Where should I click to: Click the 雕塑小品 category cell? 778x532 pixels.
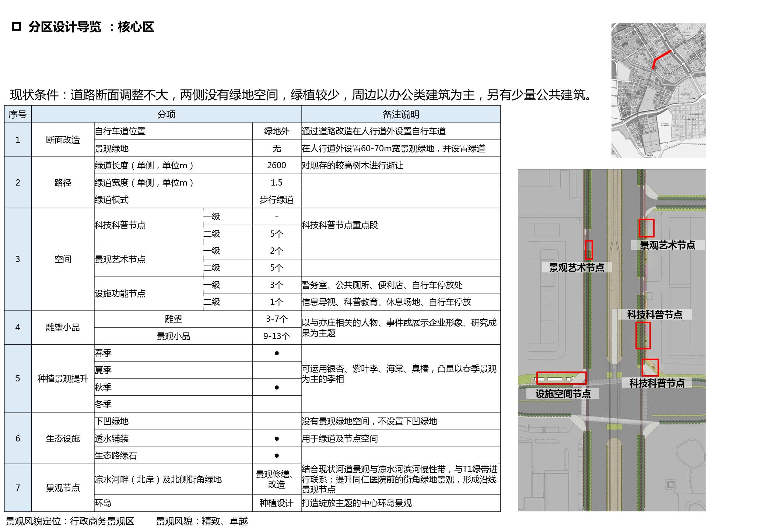(63, 327)
